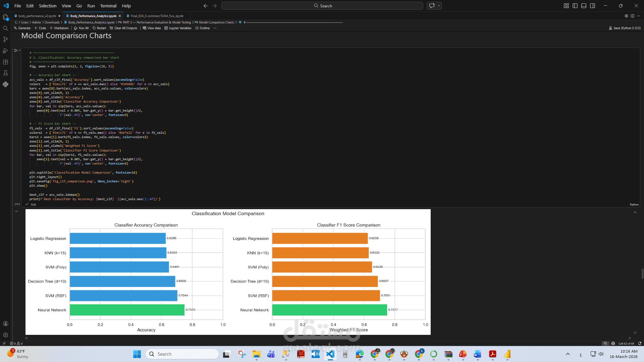Open Jupyter Variables panel
The height and width of the screenshot is (362, 644).
coord(178,28)
